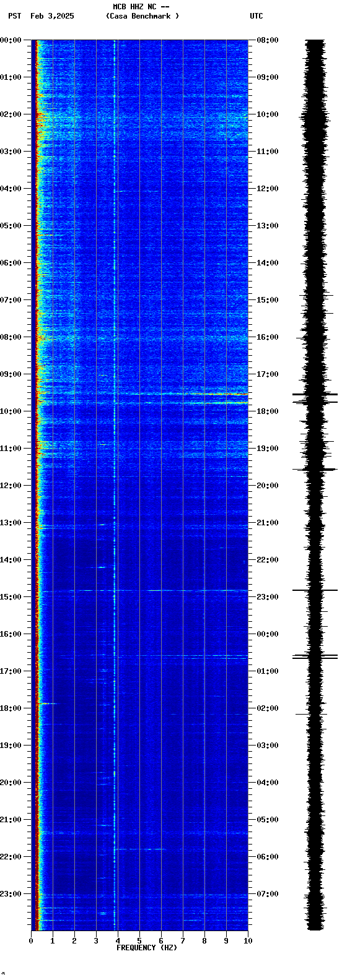Click the frequency tick label '6'

pyautogui.click(x=161, y=941)
